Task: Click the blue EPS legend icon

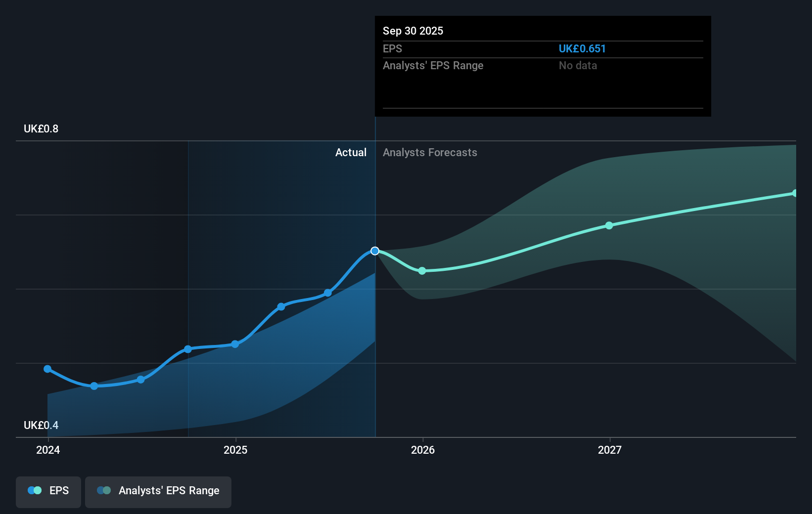Action: pos(34,490)
